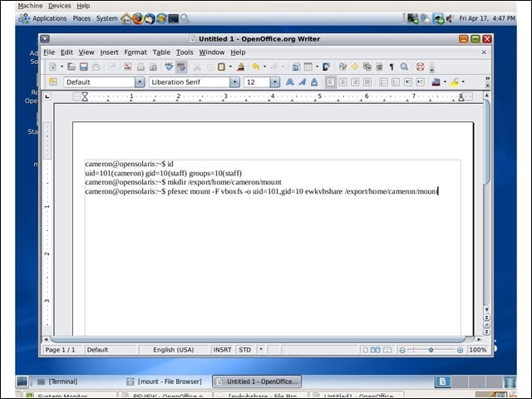532x399 pixels.
Task: Expand the font size 12 dropdown
Action: [x=275, y=82]
